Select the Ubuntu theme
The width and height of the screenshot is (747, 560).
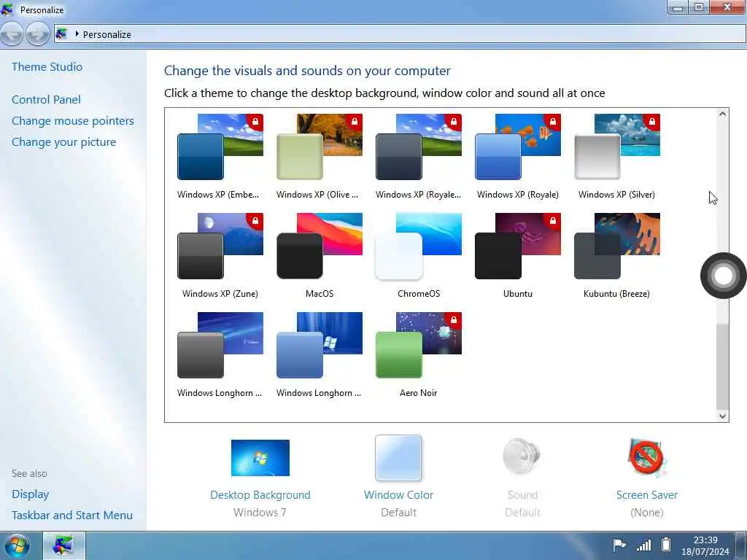(518, 246)
